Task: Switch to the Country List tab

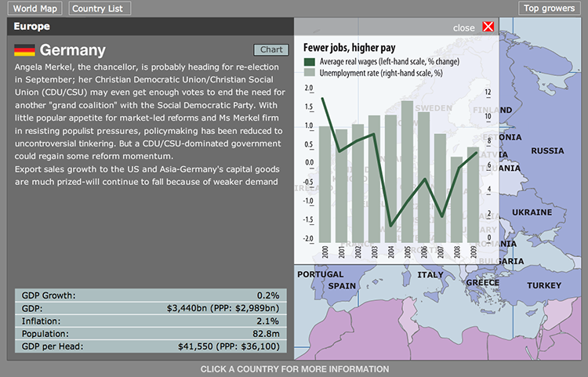Action: 100,9
